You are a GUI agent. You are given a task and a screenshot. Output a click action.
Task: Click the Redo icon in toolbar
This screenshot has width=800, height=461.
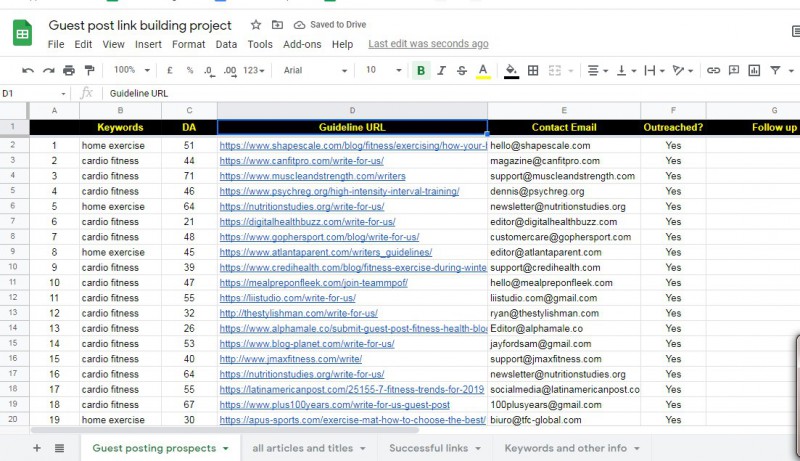(x=48, y=70)
